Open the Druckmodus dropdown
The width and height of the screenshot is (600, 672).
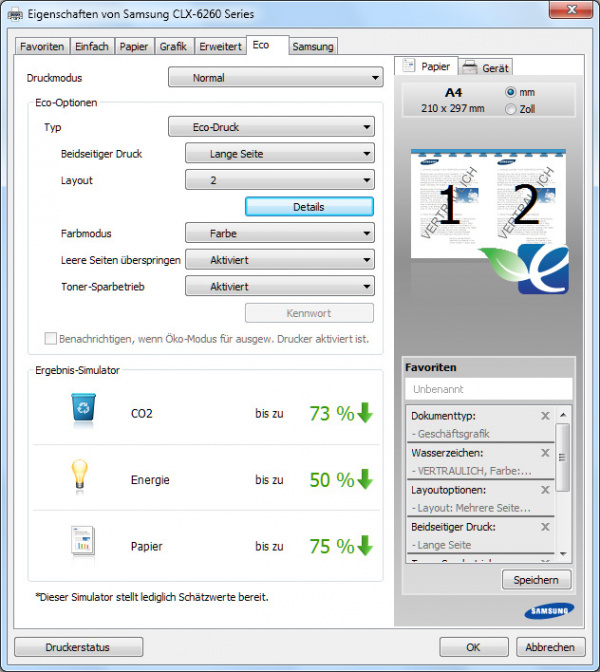point(275,77)
